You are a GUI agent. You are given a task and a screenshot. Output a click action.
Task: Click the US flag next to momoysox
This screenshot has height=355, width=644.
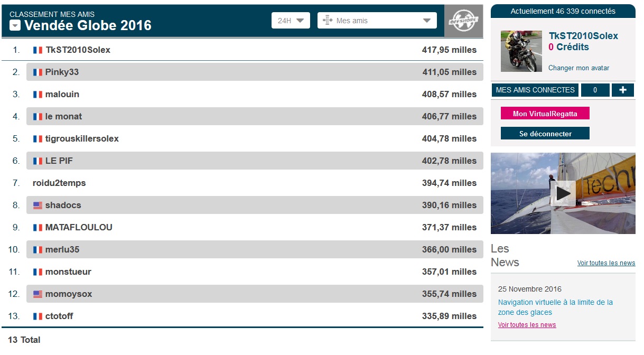[x=38, y=294]
